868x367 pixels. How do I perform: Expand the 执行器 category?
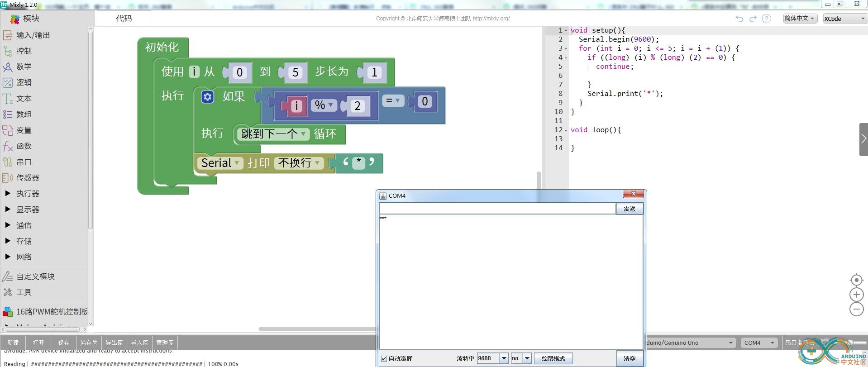click(x=8, y=193)
